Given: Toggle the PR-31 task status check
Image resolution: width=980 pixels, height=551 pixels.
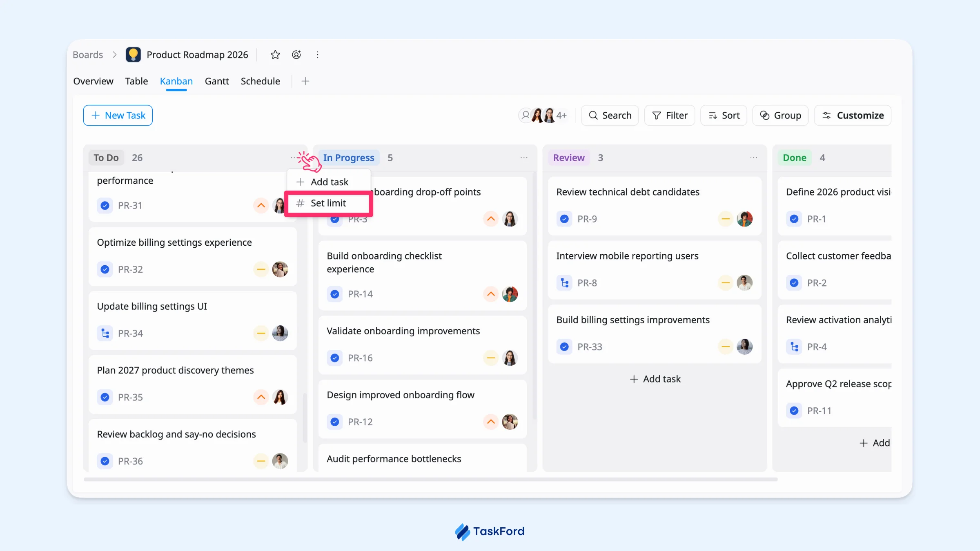Looking at the screenshot, I should (105, 205).
